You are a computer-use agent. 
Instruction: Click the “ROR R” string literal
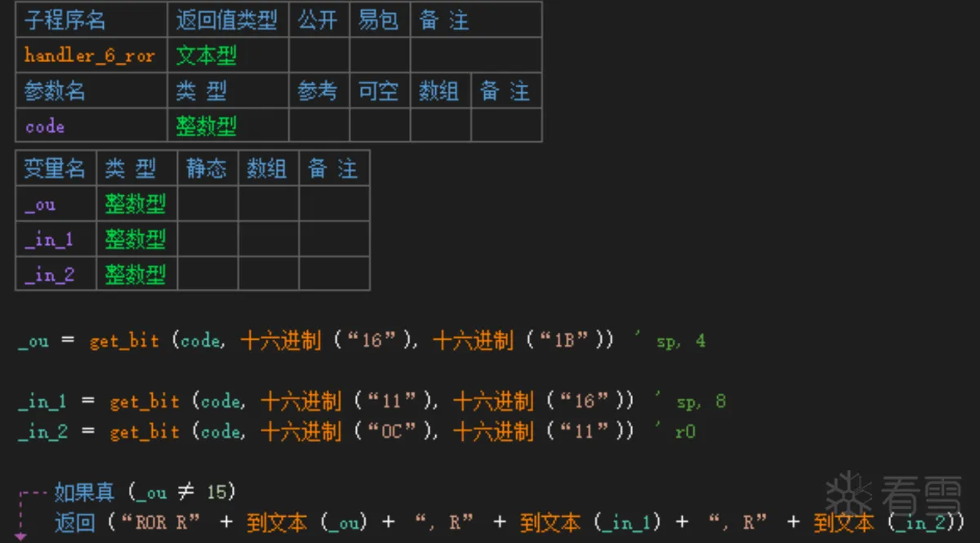coord(159,523)
